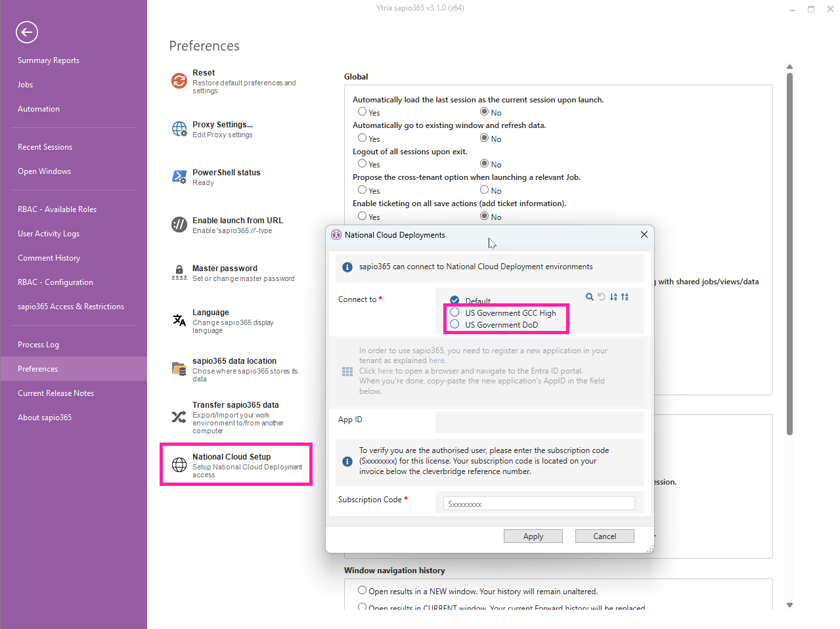
Task: Go to User Activity Logs
Action: pyautogui.click(x=49, y=234)
